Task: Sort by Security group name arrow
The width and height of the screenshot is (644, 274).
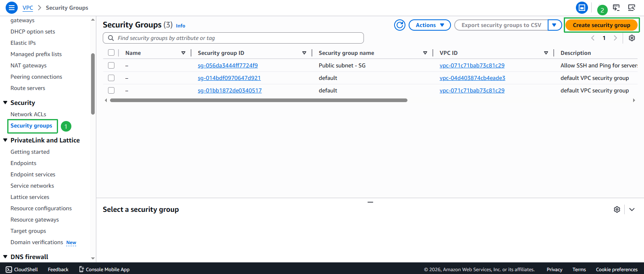Action: (425, 53)
